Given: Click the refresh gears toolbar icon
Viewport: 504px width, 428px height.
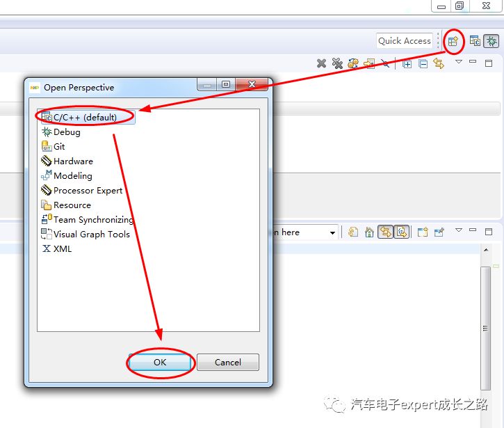Looking at the screenshot, I should (353, 63).
